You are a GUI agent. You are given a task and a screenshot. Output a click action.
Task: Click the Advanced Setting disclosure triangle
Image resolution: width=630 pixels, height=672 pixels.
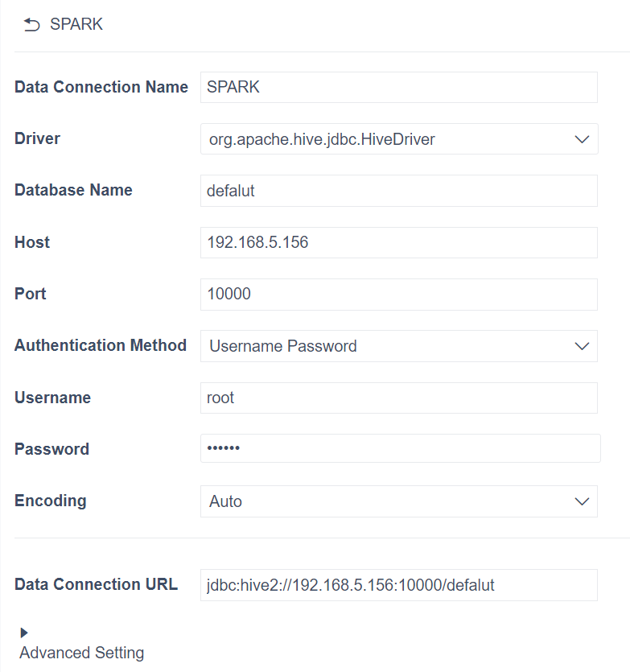(x=23, y=633)
